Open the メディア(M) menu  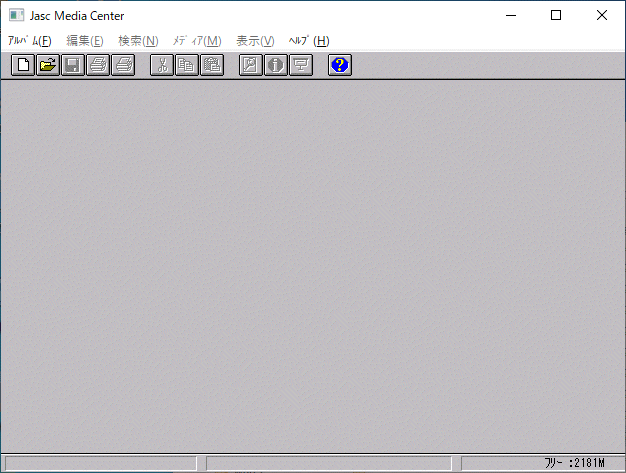[x=197, y=41]
